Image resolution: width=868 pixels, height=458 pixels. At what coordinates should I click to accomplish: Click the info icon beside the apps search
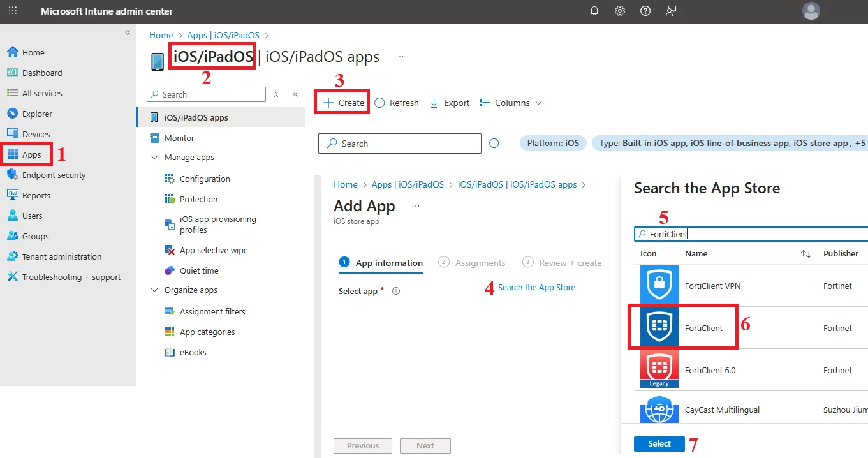point(494,144)
